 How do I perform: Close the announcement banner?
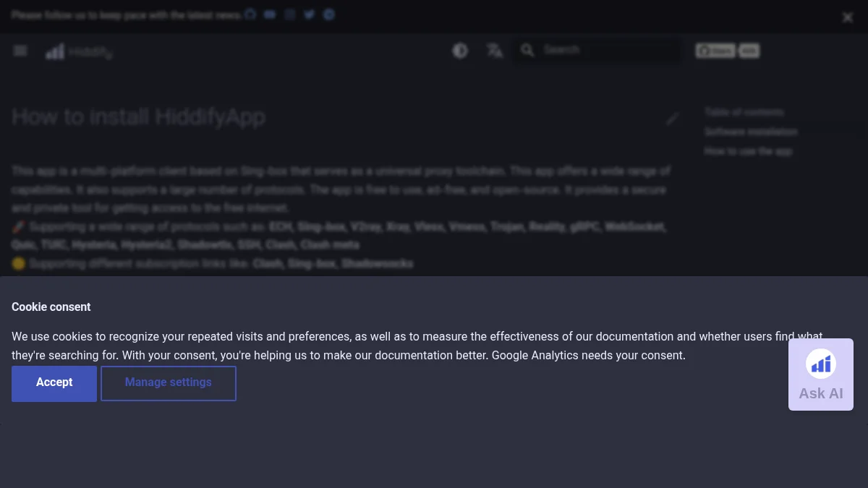coord(848,17)
